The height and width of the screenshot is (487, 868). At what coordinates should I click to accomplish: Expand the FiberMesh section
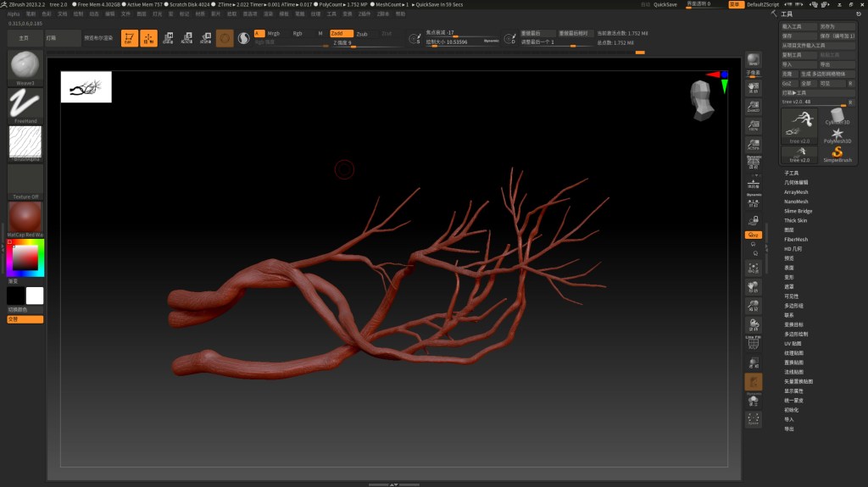(796, 240)
